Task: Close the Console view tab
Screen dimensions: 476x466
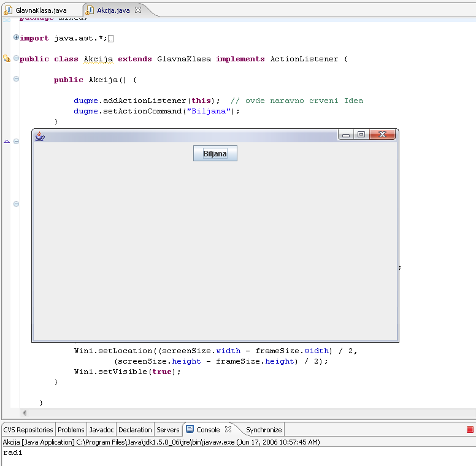Action: tap(228, 429)
